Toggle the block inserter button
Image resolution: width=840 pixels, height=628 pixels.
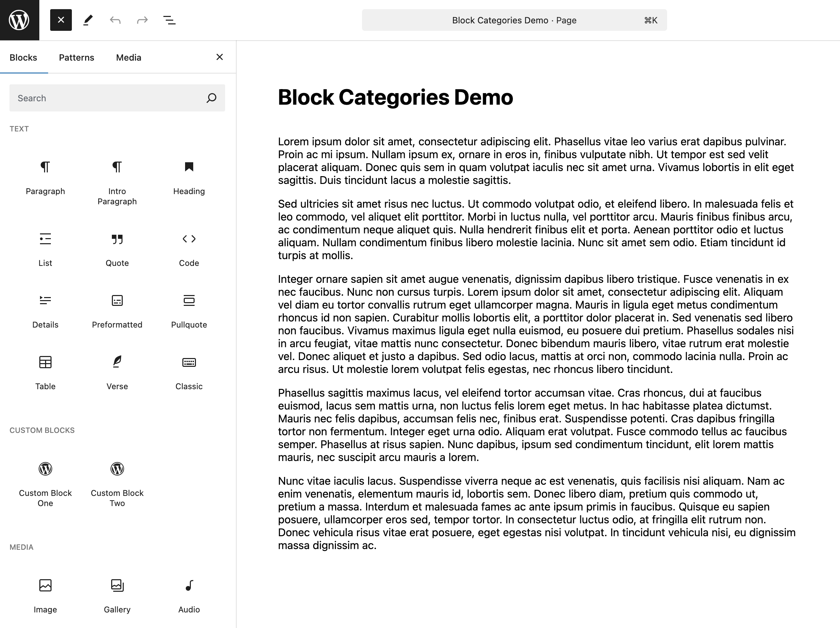(x=61, y=20)
